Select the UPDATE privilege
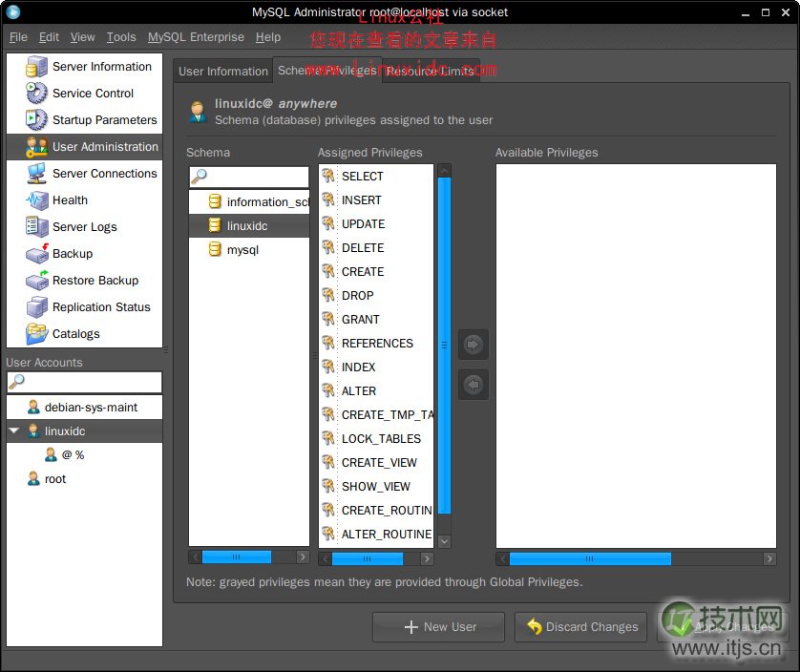The width and height of the screenshot is (800, 672). tap(376, 224)
